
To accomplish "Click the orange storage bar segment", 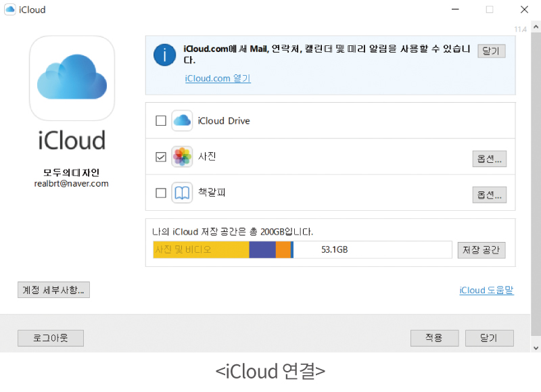I will [283, 249].
